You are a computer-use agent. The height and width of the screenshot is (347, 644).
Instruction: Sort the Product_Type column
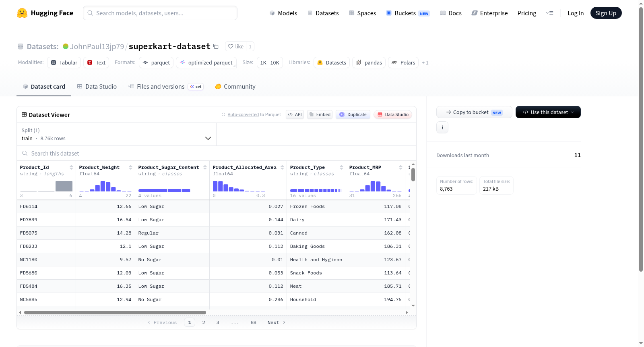[341, 167]
